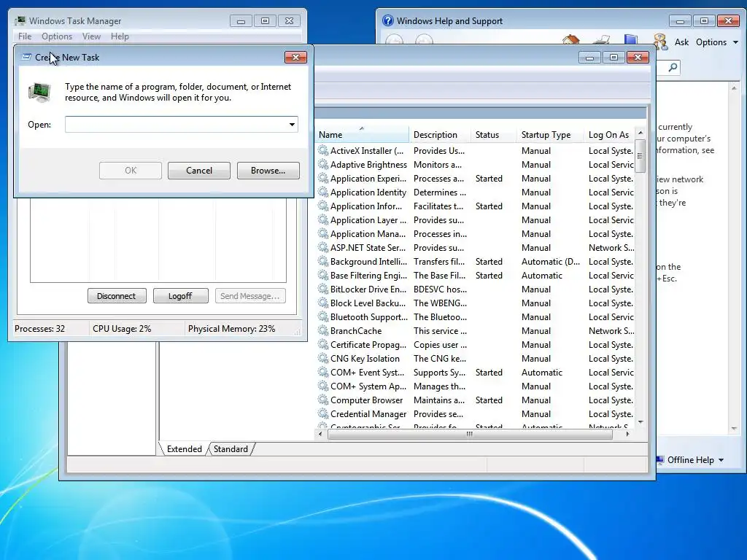747x560 pixels.
Task: Expand the Open combo box dropdown arrow
Action: coord(292,124)
